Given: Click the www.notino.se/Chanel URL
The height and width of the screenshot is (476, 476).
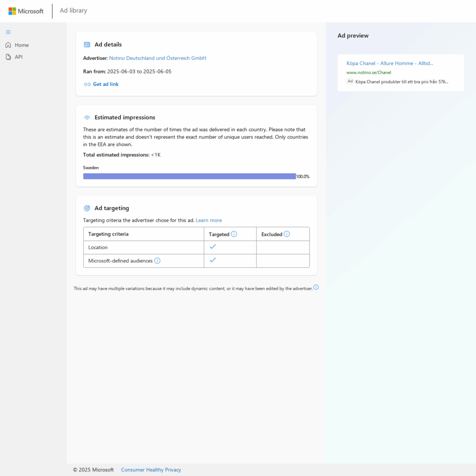Looking at the screenshot, I should pos(369,73).
